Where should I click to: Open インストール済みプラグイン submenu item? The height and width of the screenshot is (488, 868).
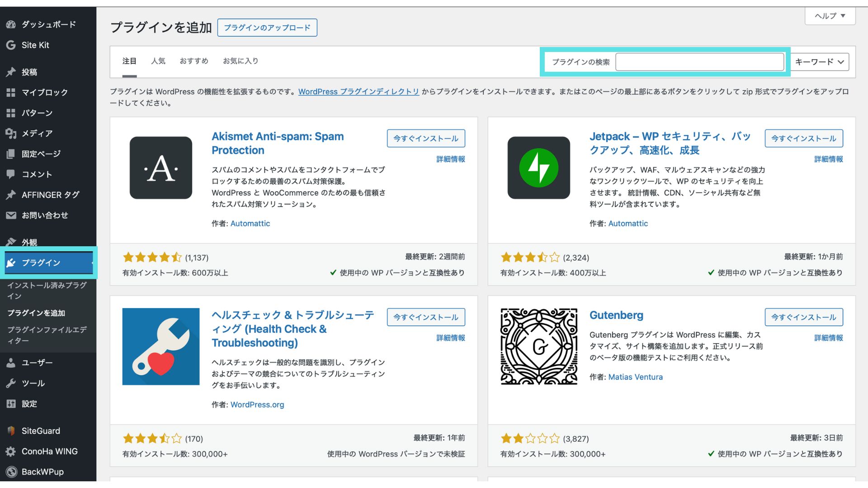point(47,291)
